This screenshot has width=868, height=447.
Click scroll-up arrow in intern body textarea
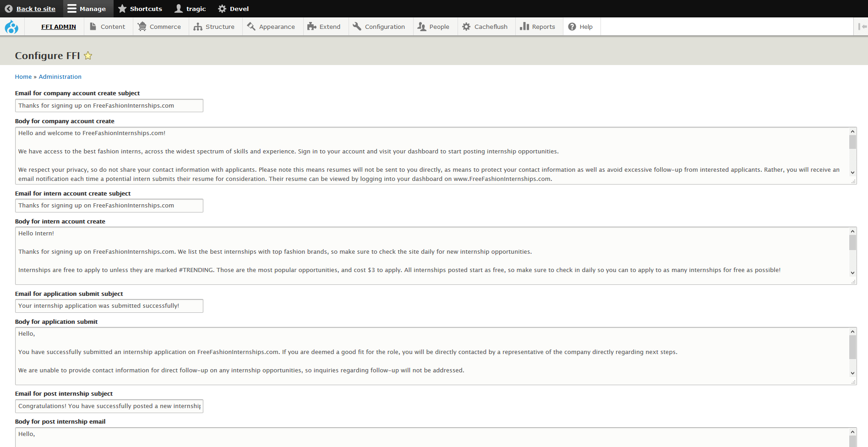(852, 231)
